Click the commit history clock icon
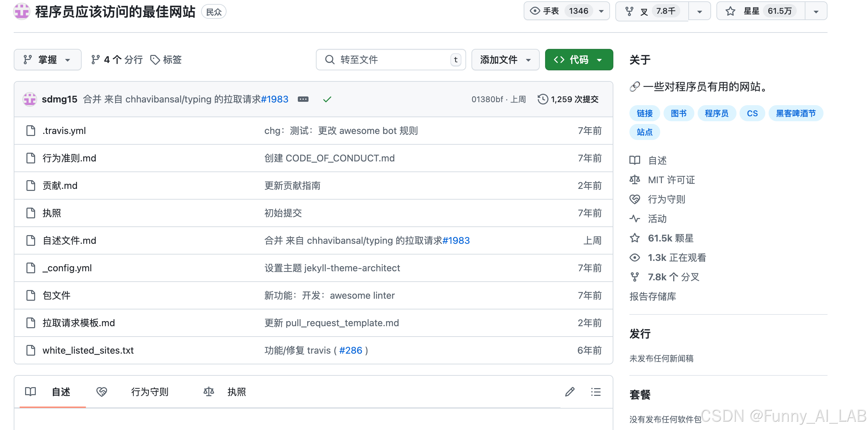The width and height of the screenshot is (868, 430). [542, 99]
